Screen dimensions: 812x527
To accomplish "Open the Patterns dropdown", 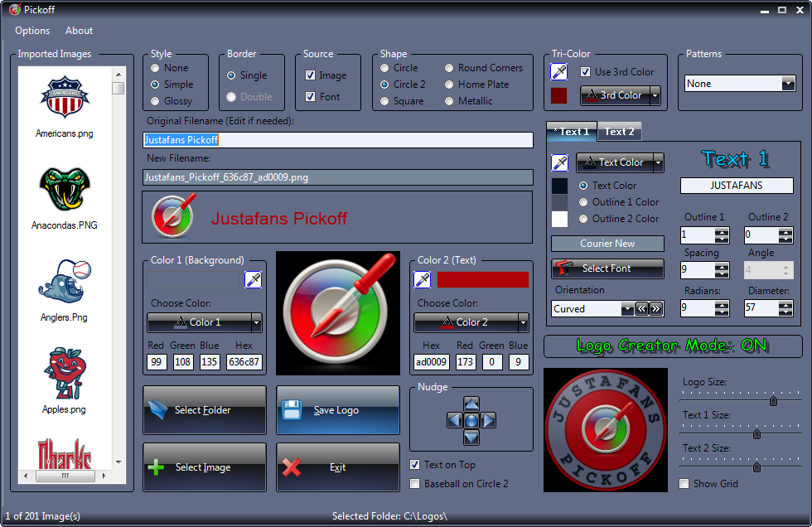I will tap(788, 84).
